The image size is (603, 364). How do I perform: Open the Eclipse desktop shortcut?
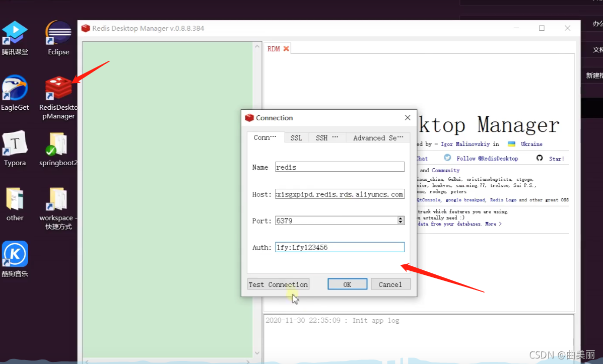point(58,38)
